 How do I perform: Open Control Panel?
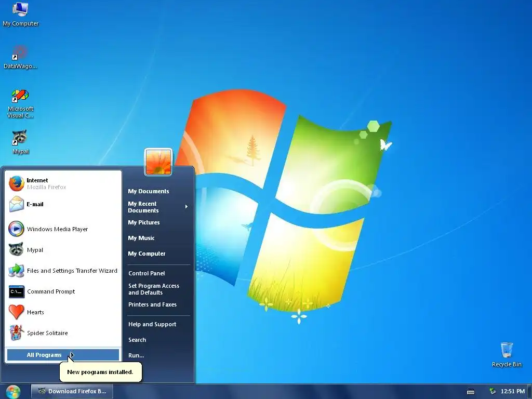pos(147,273)
